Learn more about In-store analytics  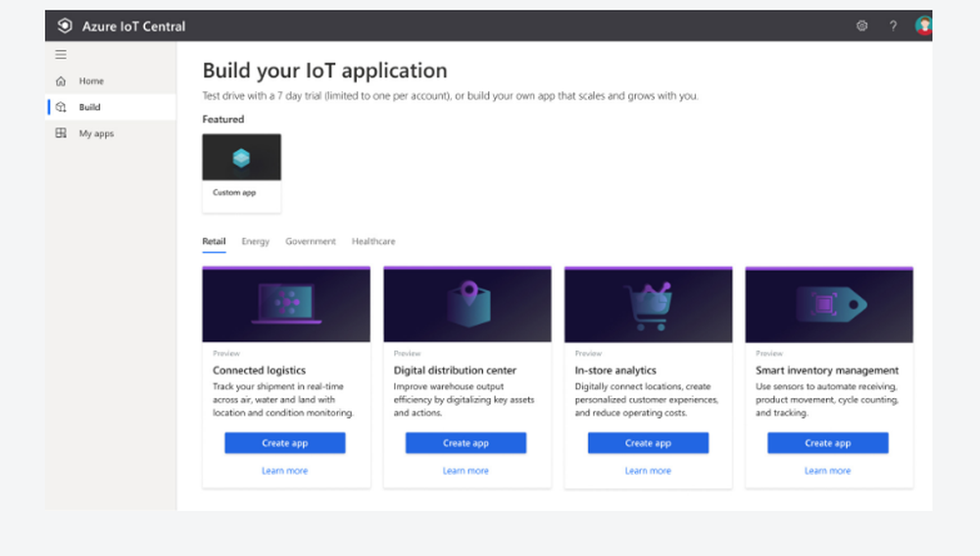click(x=648, y=471)
